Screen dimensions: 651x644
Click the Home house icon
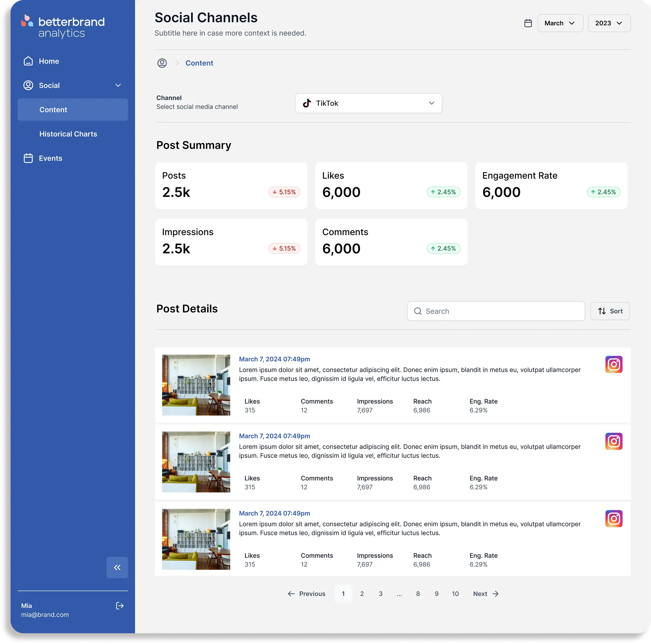(x=28, y=61)
